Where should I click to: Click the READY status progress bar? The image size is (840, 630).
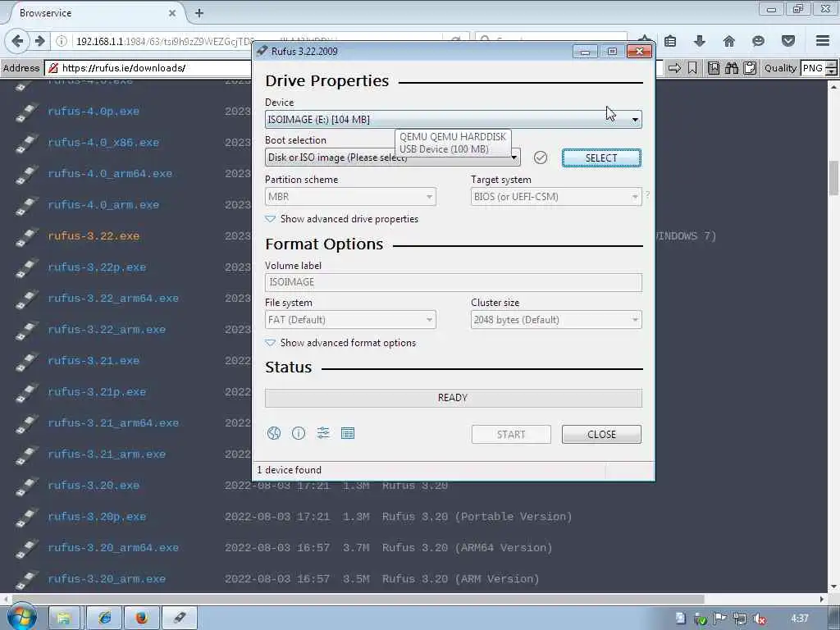click(x=453, y=398)
